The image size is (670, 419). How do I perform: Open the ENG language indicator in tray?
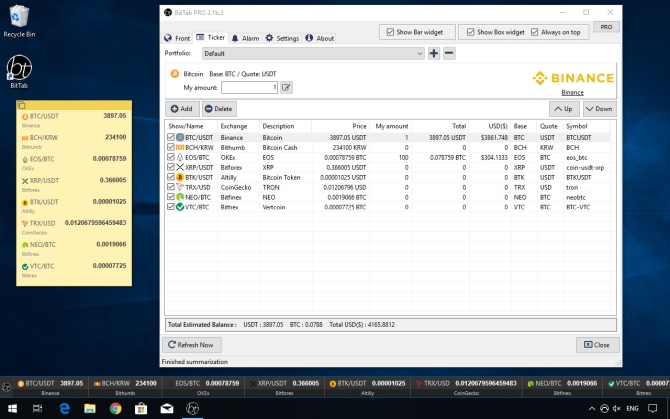(632, 409)
